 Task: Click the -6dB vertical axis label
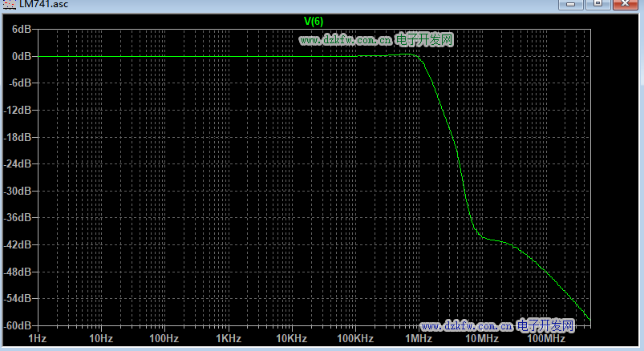tap(21, 83)
